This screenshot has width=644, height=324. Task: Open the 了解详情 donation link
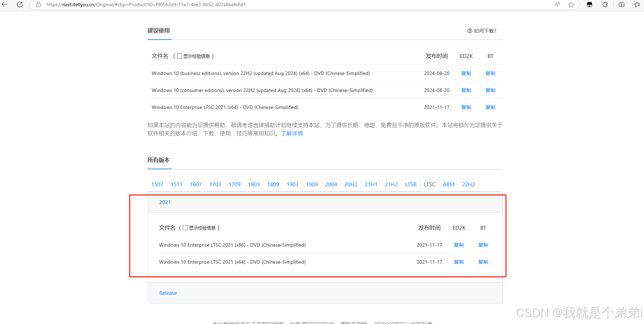point(292,134)
